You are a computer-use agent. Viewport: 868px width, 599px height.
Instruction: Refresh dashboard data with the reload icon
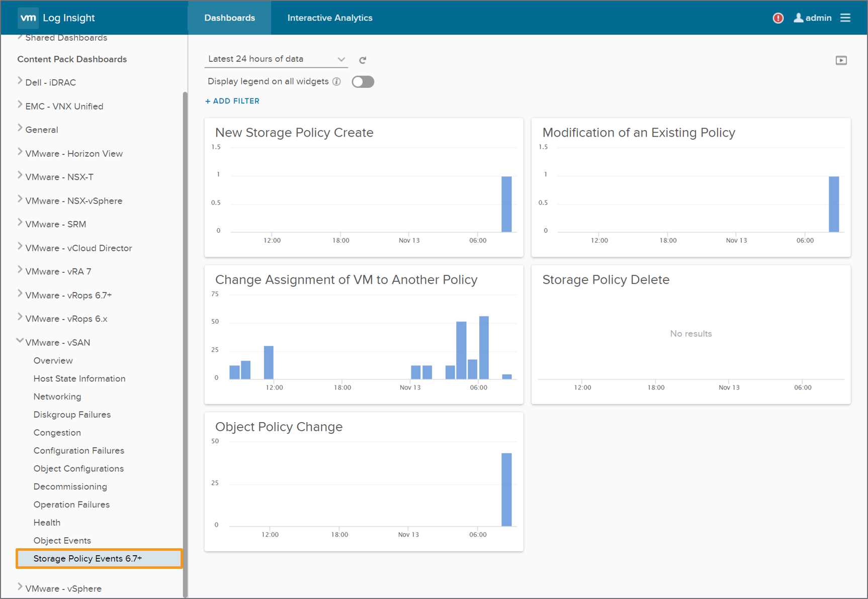point(363,60)
